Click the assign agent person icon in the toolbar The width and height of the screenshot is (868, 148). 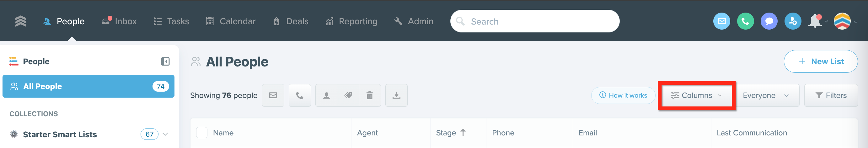click(x=326, y=95)
